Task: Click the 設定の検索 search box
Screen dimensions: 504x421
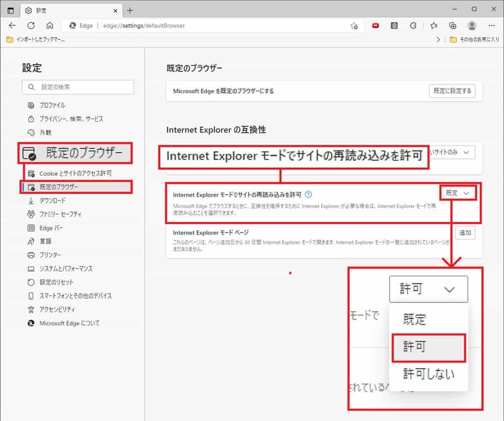Action: click(78, 87)
